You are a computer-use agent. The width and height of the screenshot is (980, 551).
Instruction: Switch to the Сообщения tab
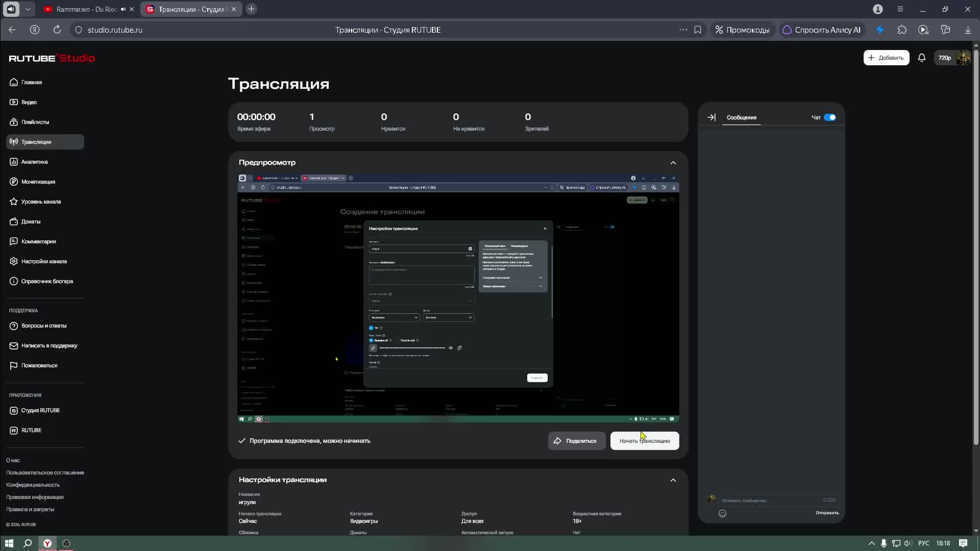tap(741, 117)
